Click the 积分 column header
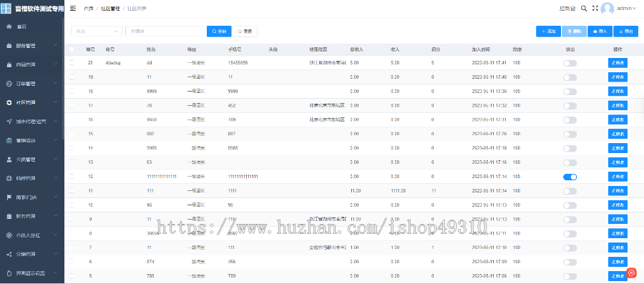 pos(436,49)
